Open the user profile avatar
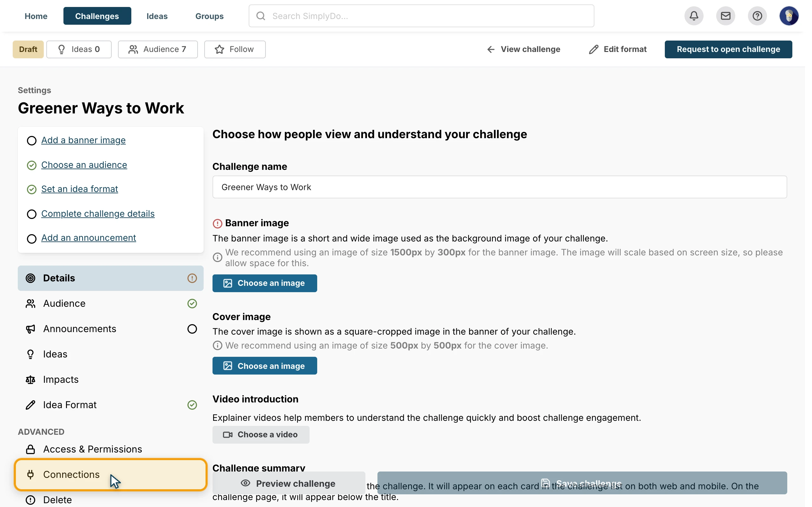Viewport: 812px width, 507px height. (789, 16)
